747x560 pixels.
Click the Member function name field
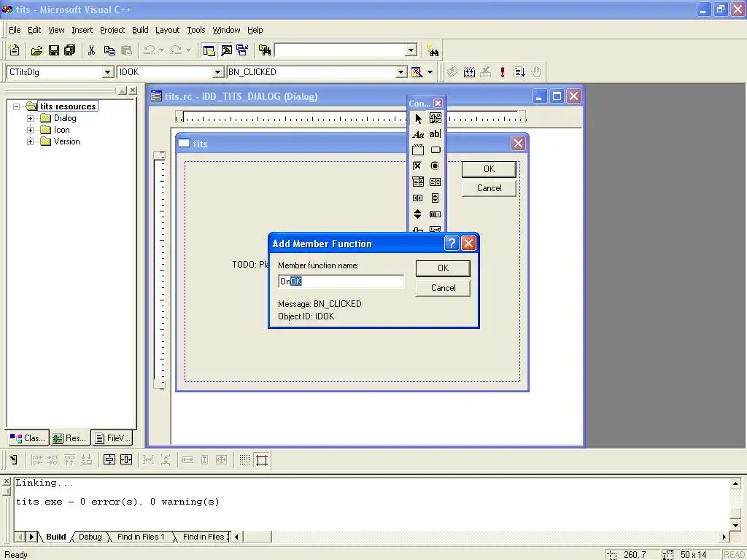[x=341, y=281]
